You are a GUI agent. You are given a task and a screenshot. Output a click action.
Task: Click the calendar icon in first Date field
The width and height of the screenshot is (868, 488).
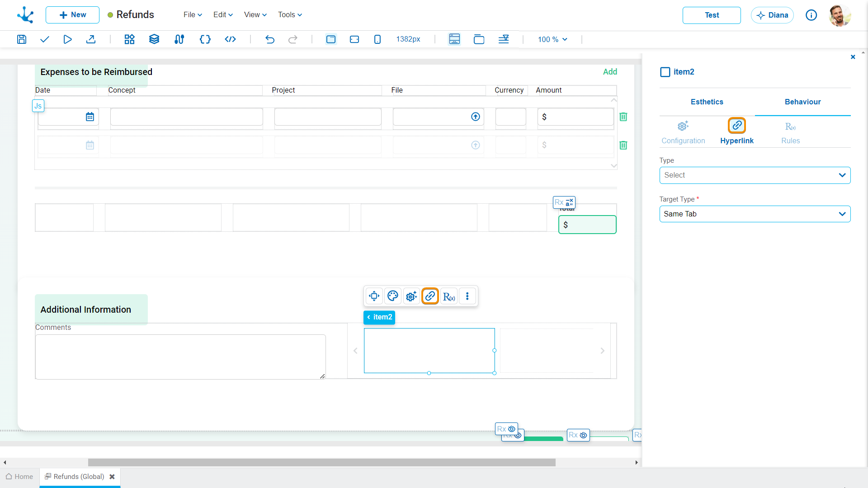90,117
